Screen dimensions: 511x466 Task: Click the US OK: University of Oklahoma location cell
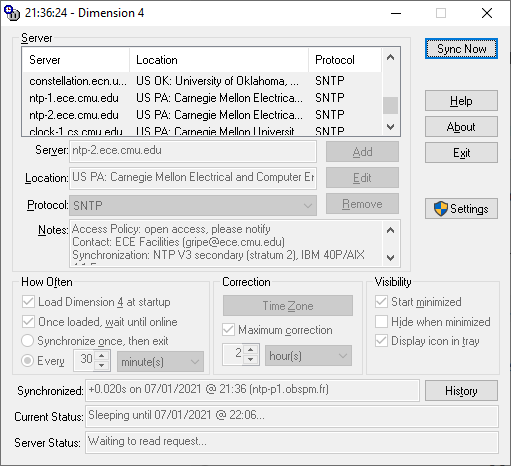pyautogui.click(x=217, y=81)
